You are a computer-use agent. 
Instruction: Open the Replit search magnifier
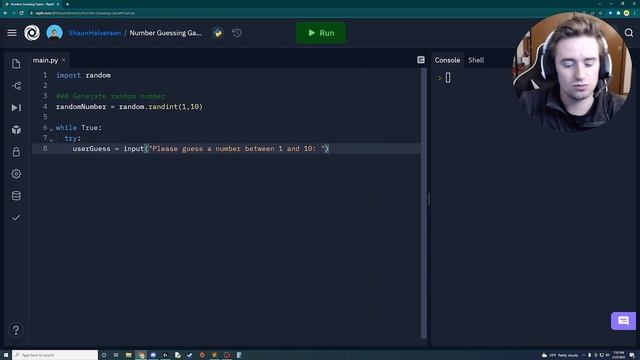[629, 33]
